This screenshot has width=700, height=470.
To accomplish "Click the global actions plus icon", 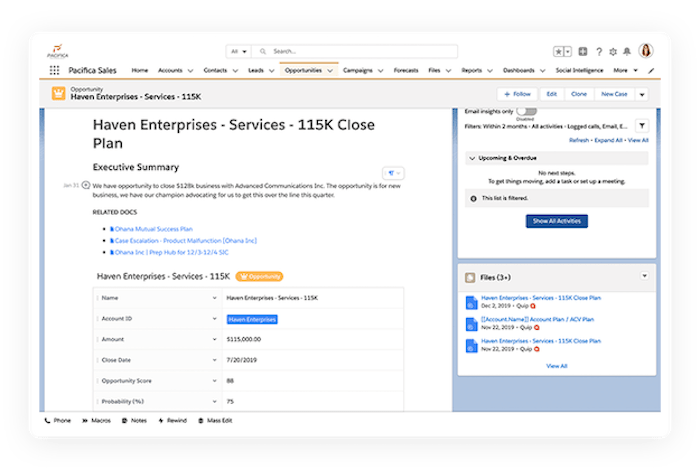I will tap(583, 51).
